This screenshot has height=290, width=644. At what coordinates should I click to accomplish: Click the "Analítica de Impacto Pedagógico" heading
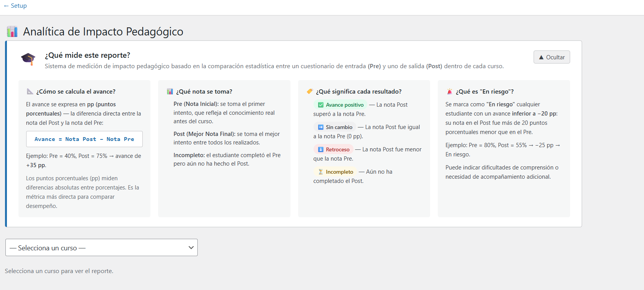[103, 32]
